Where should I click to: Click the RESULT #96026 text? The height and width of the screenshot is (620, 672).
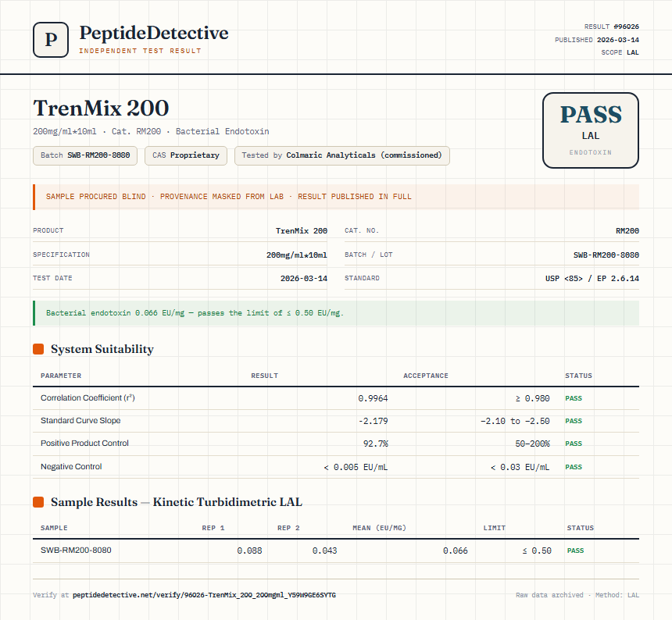(x=612, y=27)
